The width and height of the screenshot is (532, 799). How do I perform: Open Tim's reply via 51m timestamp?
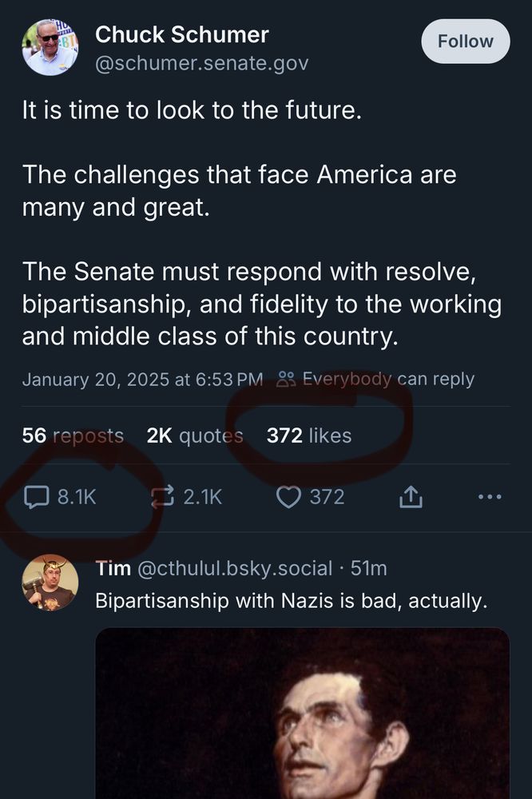pos(369,568)
